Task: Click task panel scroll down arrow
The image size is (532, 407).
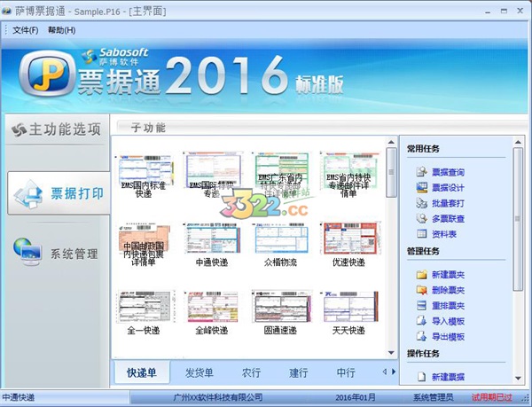Action: [518, 379]
